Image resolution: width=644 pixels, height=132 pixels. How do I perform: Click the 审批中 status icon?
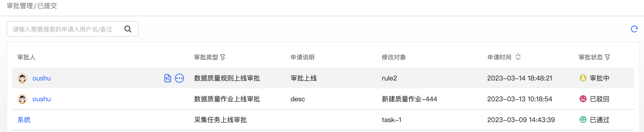click(583, 78)
